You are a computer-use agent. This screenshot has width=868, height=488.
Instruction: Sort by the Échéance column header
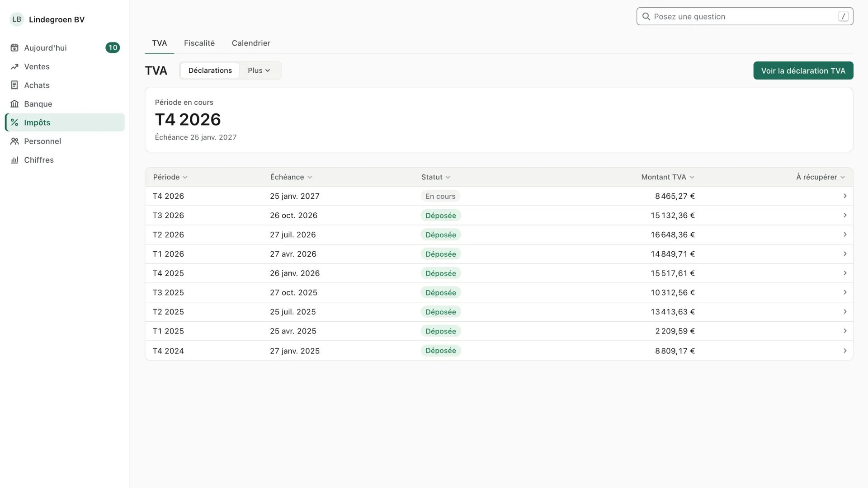pyautogui.click(x=291, y=177)
